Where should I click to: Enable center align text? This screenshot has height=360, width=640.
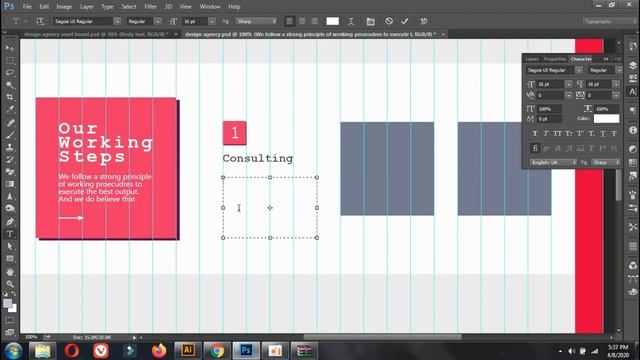[x=302, y=21]
